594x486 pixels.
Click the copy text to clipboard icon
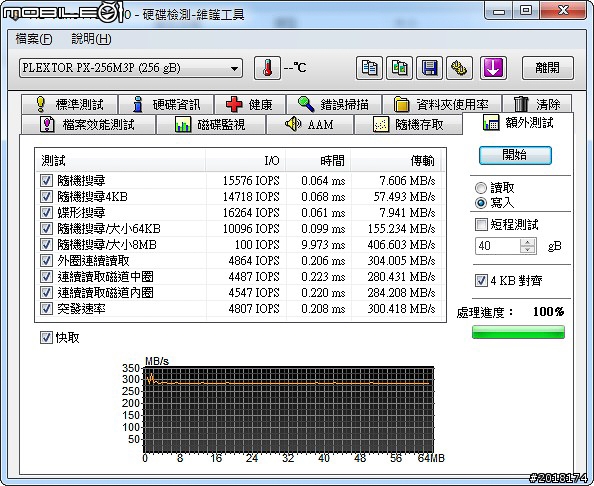[x=369, y=68]
